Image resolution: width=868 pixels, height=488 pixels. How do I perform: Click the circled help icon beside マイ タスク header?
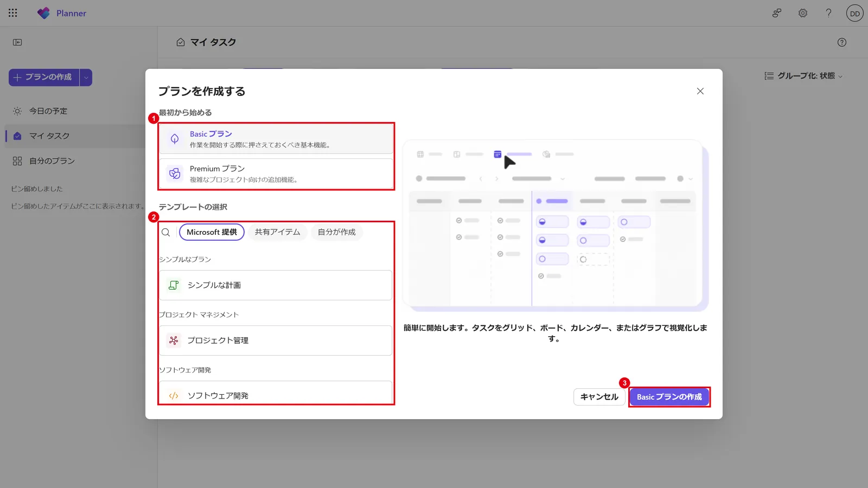point(842,42)
